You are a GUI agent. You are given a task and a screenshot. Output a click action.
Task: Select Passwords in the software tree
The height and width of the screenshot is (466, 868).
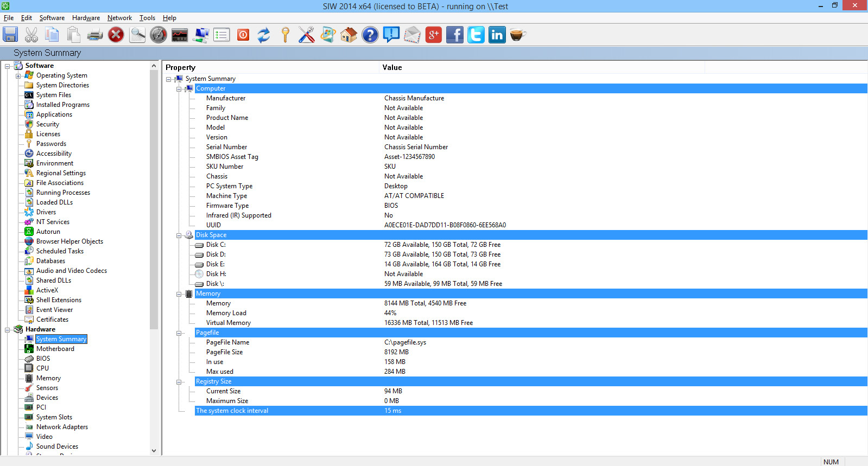[51, 144]
